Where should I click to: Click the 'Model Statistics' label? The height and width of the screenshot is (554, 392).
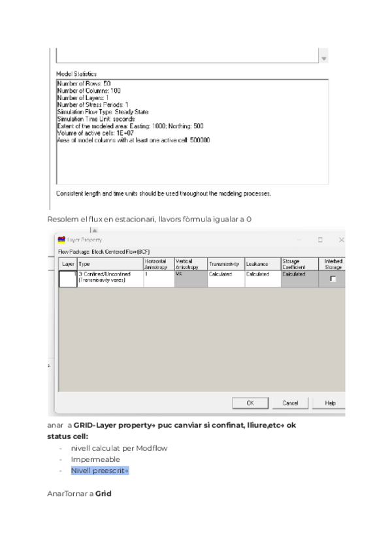76,74
